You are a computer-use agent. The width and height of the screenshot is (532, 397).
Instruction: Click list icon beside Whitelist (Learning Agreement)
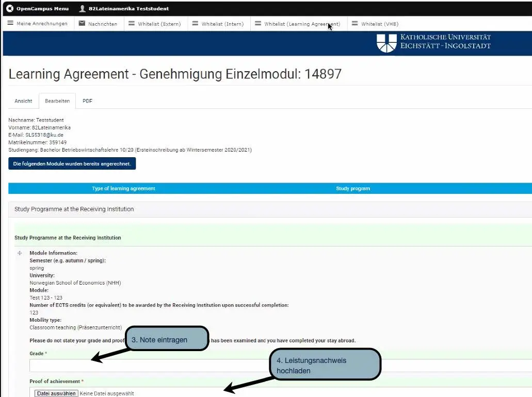pos(258,23)
